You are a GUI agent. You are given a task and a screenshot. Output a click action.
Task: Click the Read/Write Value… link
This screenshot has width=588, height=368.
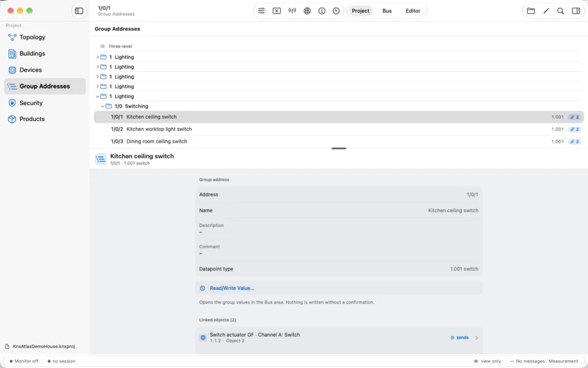click(232, 288)
